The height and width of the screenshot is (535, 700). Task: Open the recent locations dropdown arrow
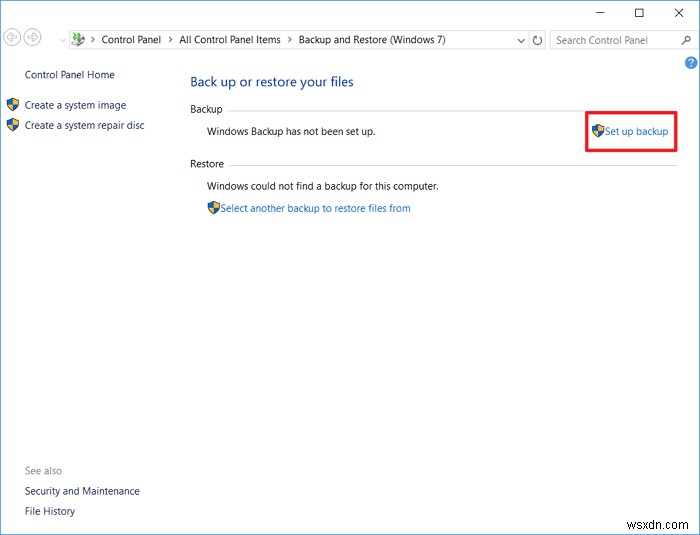coord(62,40)
